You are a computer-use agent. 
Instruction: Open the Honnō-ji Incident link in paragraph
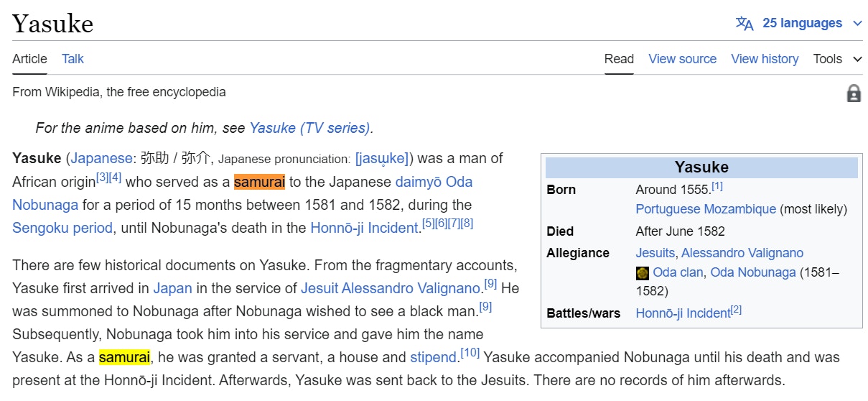(x=364, y=228)
